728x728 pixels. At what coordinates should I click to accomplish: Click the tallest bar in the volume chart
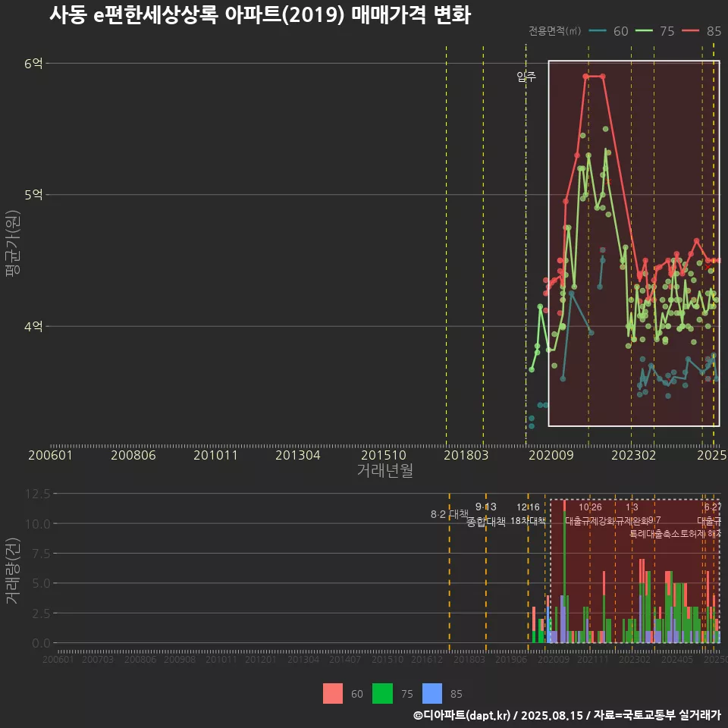564,572
